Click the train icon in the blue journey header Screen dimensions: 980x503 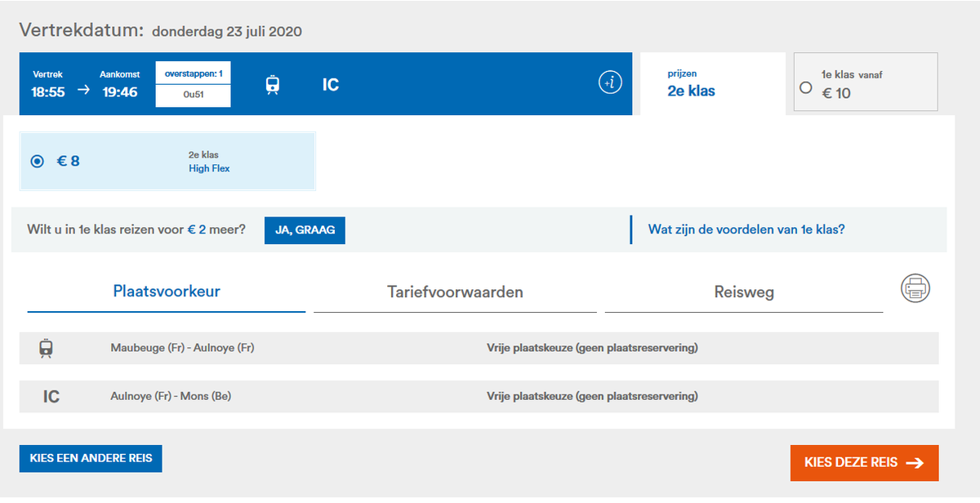(x=273, y=83)
